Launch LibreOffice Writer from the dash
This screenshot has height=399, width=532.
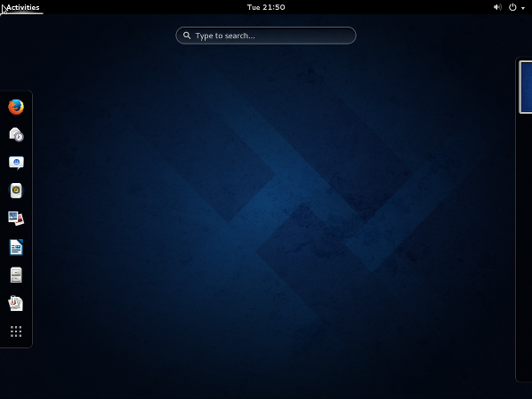[x=16, y=247]
